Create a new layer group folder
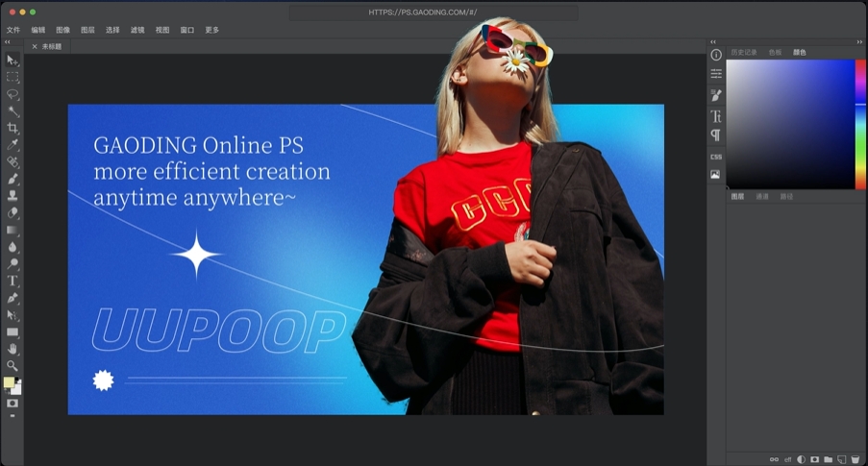This screenshot has width=868, height=466. click(x=828, y=459)
